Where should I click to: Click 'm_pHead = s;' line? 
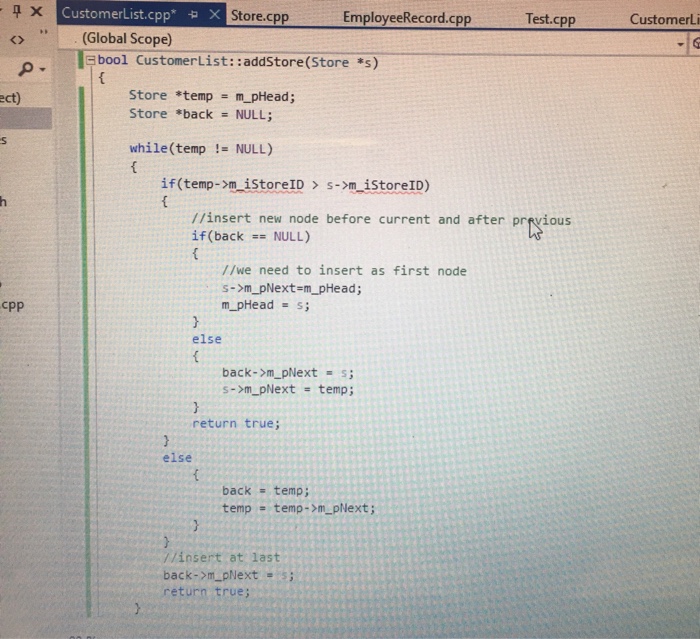[266, 305]
